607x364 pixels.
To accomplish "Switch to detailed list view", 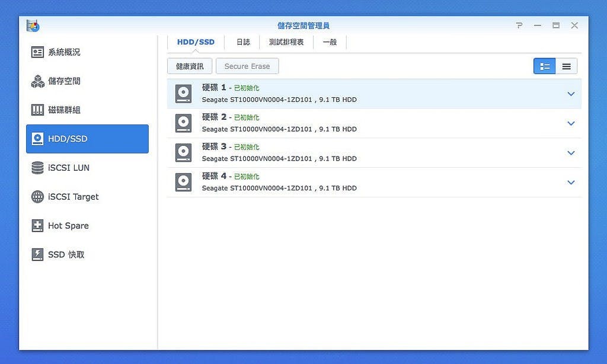I will (x=544, y=66).
